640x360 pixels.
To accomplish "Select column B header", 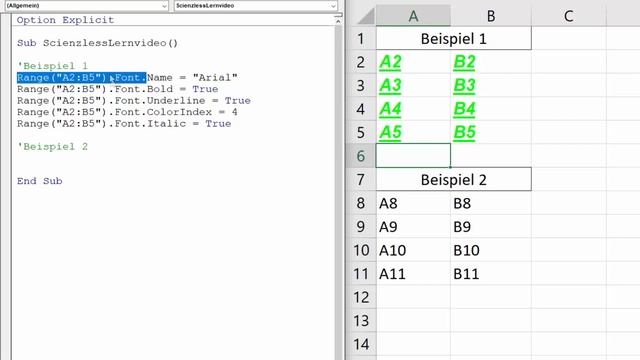I will tap(491, 16).
